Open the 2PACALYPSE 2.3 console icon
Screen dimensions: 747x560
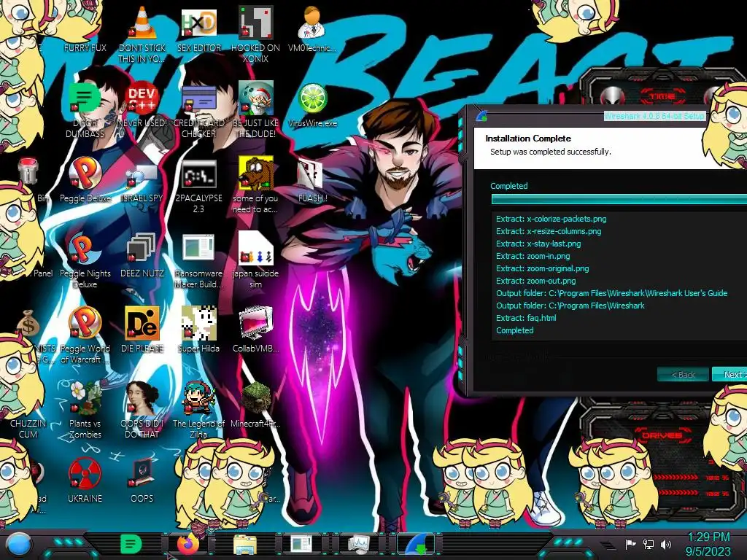pos(198,174)
